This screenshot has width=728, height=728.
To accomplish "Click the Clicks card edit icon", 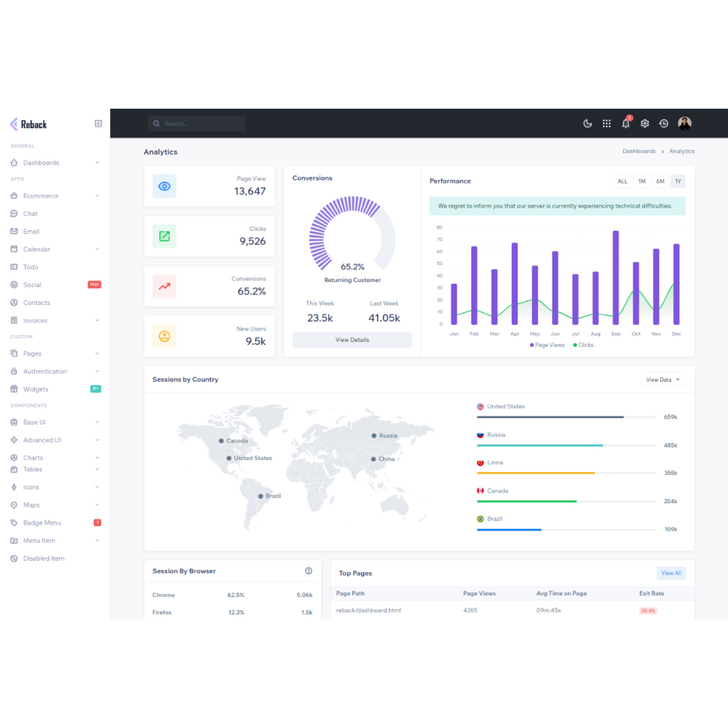I will click(x=164, y=236).
